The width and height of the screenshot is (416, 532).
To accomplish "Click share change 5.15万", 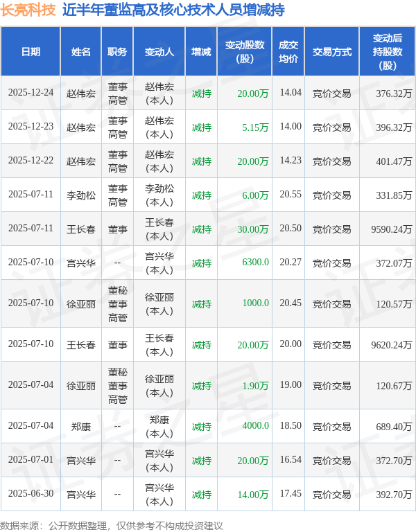I will [x=255, y=127].
